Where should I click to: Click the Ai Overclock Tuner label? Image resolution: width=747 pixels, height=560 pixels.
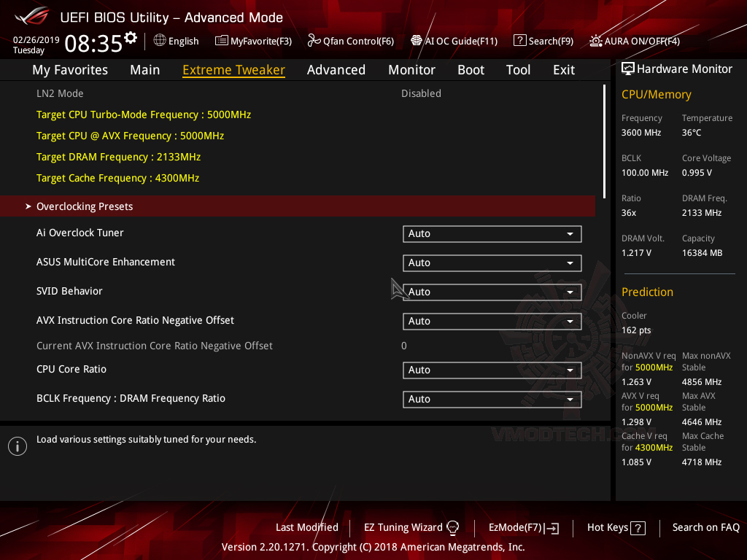80,233
